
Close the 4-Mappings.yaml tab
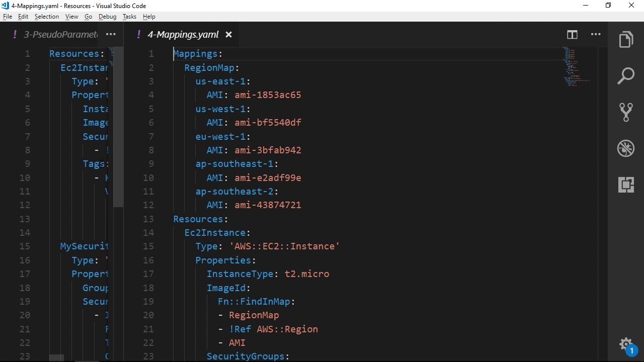click(228, 35)
